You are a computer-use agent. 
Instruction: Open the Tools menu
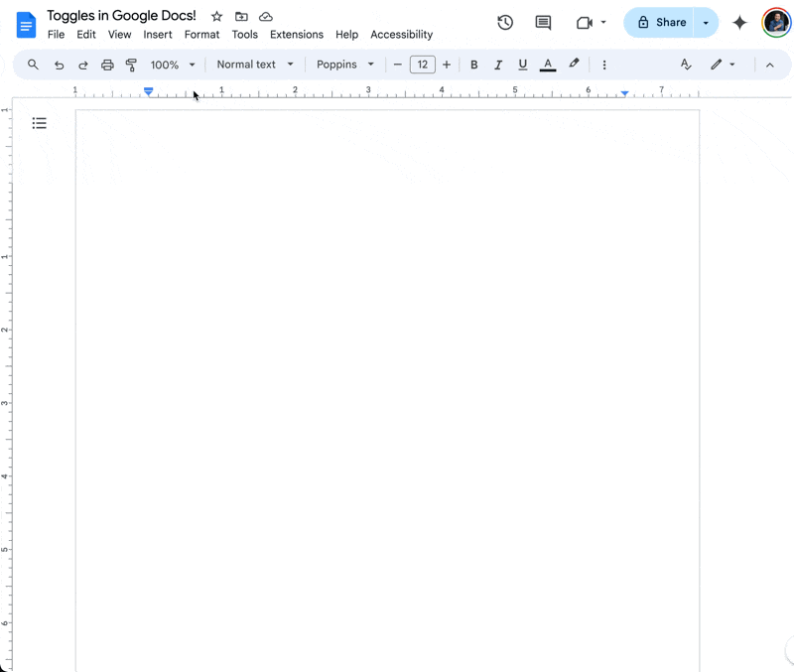pyautogui.click(x=244, y=35)
